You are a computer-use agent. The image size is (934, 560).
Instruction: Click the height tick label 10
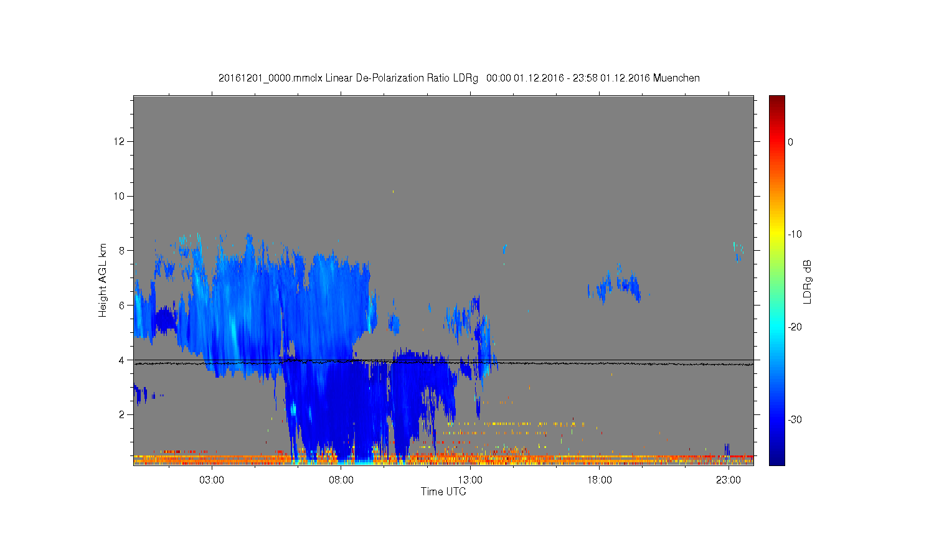(x=120, y=196)
